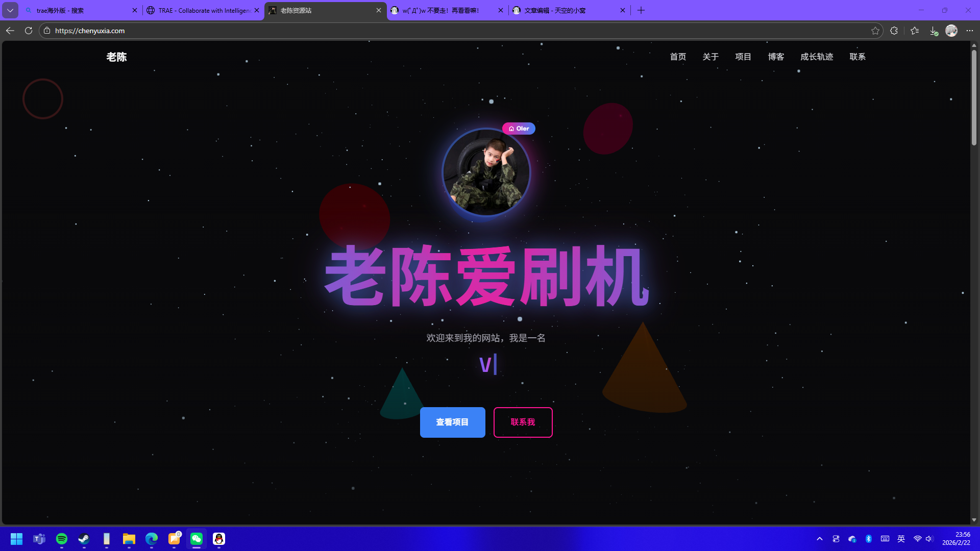Expand the tab search dropdown arrow

coord(10,10)
